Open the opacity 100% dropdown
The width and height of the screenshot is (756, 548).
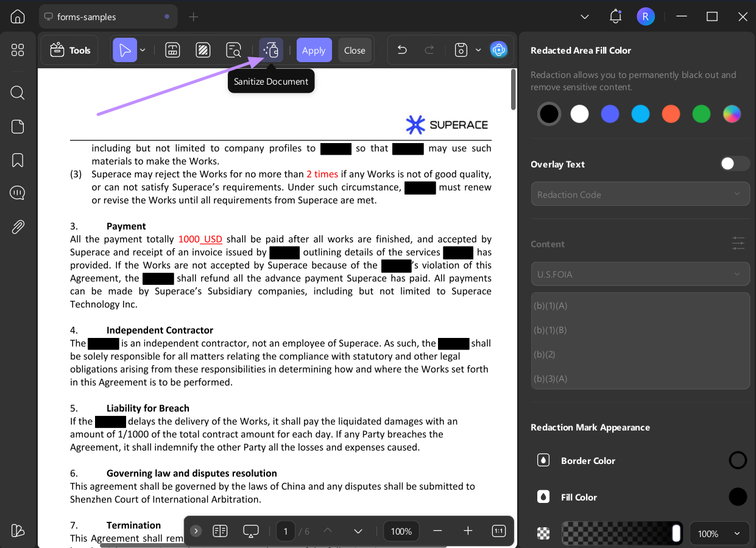(719, 533)
